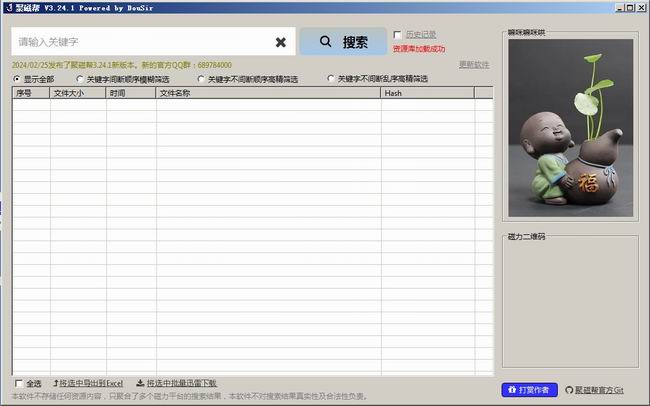Screen dimensions: 650x406
Task: Click the QQ group announcement text
Action: tap(121, 65)
